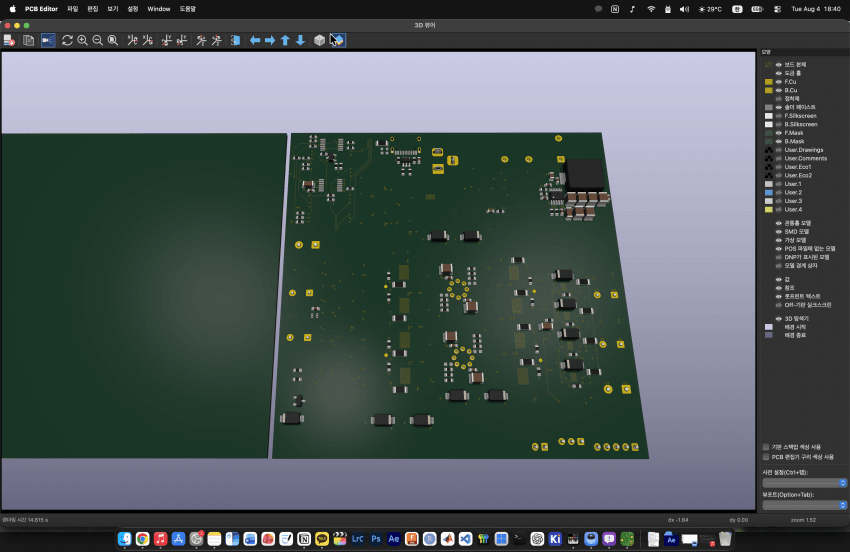Screen dimensions: 850x552
Task: Show the B.Silkscreen layer
Action: (778, 124)
